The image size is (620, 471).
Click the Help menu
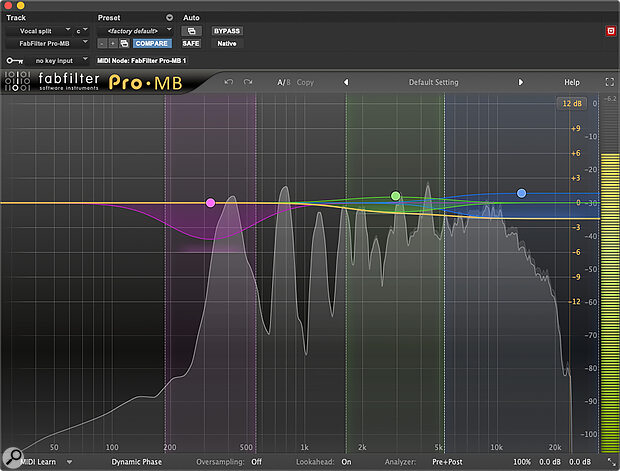[571, 82]
